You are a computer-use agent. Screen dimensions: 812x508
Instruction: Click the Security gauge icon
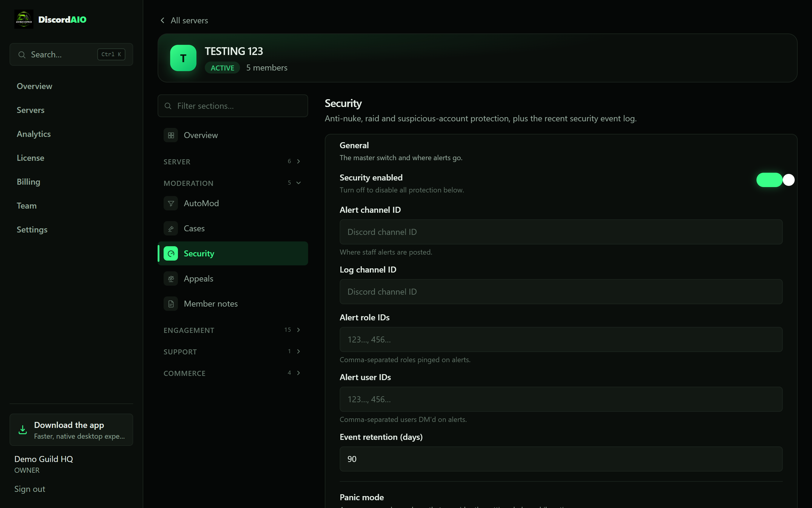pyautogui.click(x=171, y=254)
